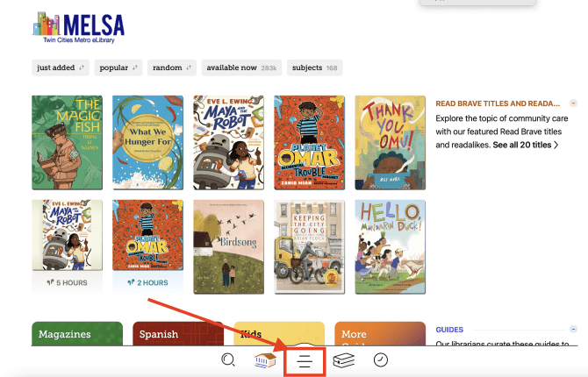The image size is (588, 377).
Task: Open Hello, Mandarin Duck! cover
Action: point(390,247)
